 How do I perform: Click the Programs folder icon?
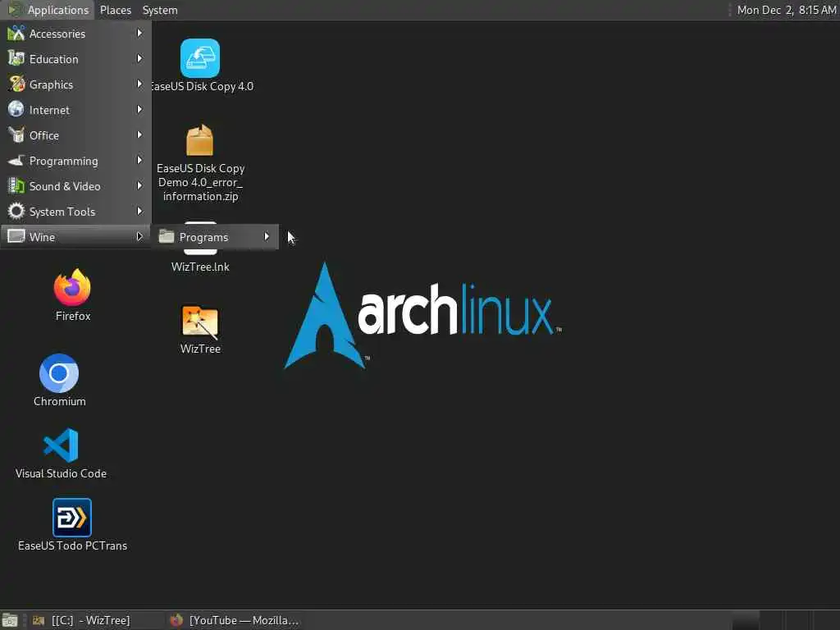point(167,236)
